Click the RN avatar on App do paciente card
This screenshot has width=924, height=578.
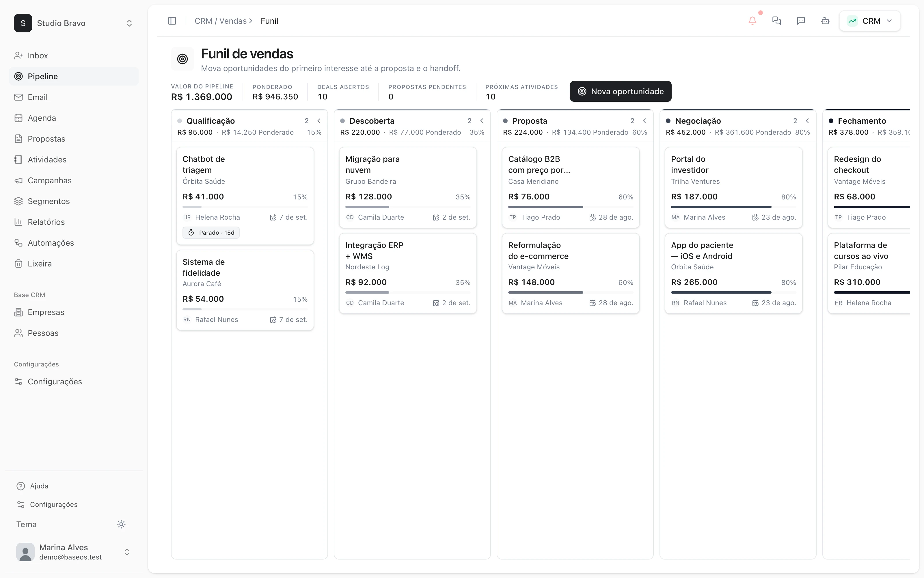(x=675, y=303)
